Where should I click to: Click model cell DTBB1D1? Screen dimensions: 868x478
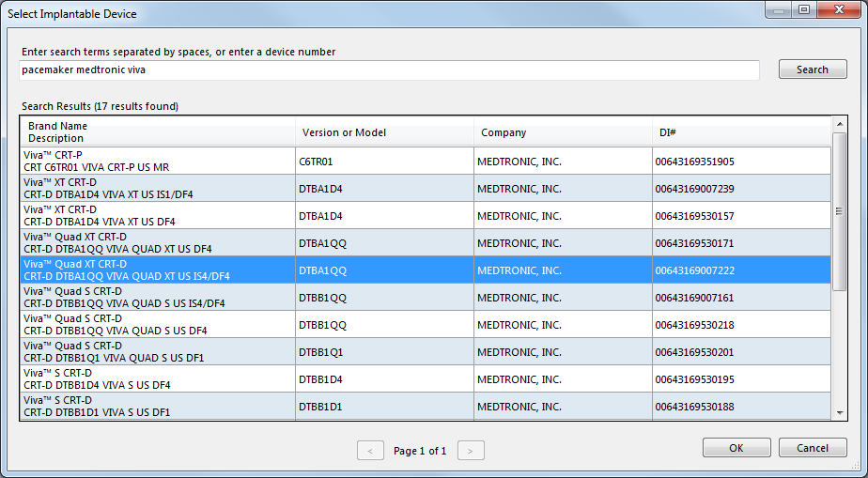(385, 407)
